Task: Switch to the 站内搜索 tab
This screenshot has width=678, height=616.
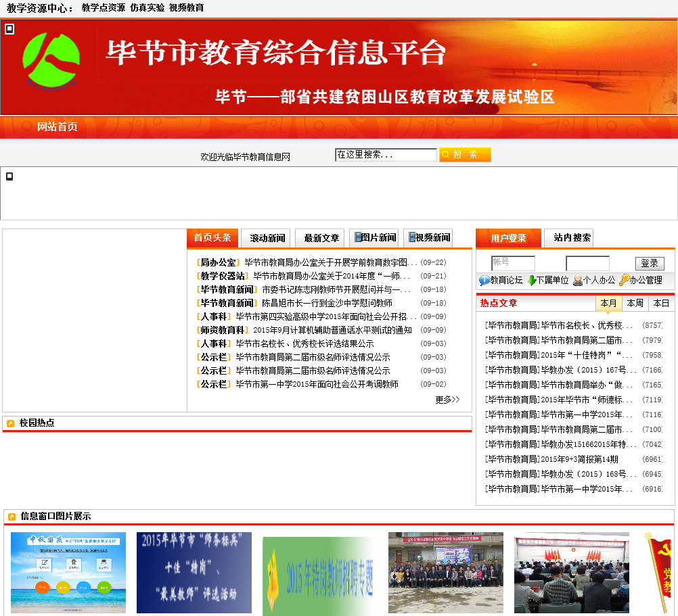Action: tap(568, 238)
